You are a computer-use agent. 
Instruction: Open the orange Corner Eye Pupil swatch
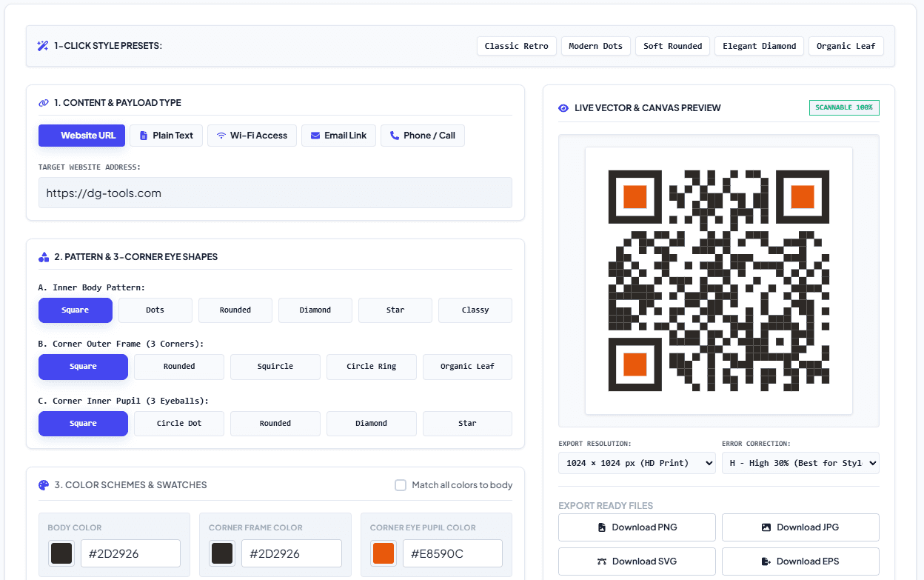(x=384, y=553)
